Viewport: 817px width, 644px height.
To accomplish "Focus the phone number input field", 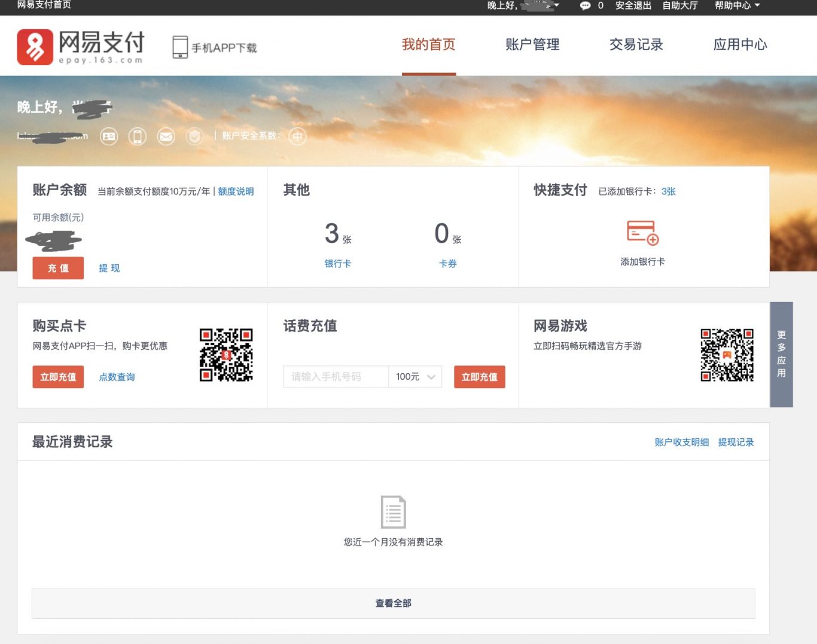I will click(336, 377).
